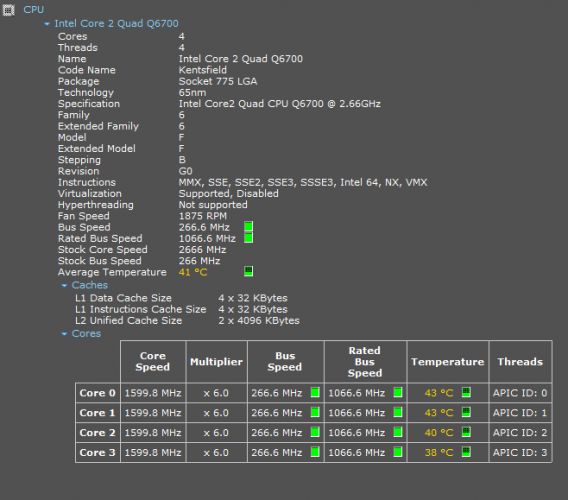568x500 pixels.
Task: Click the Core 2 row label
Action: click(97, 433)
